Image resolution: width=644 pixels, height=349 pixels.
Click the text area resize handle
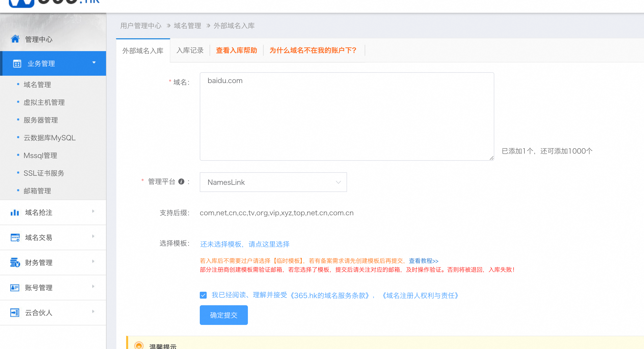tap(491, 158)
